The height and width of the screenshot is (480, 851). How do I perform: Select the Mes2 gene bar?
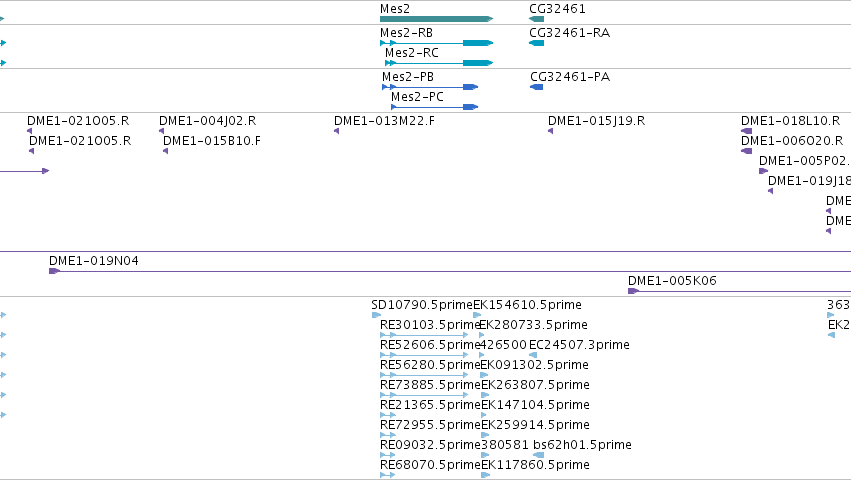[436, 19]
